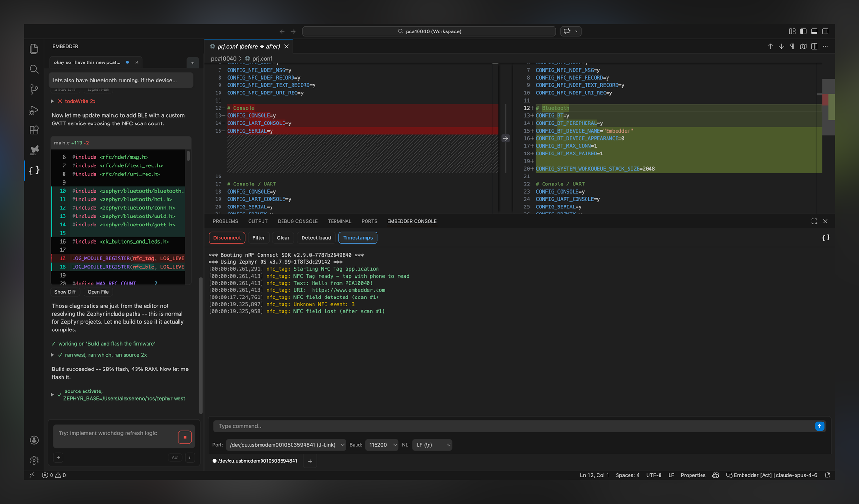This screenshot has width=859, height=504.
Task: Open the Search view in activity bar
Action: 34,70
